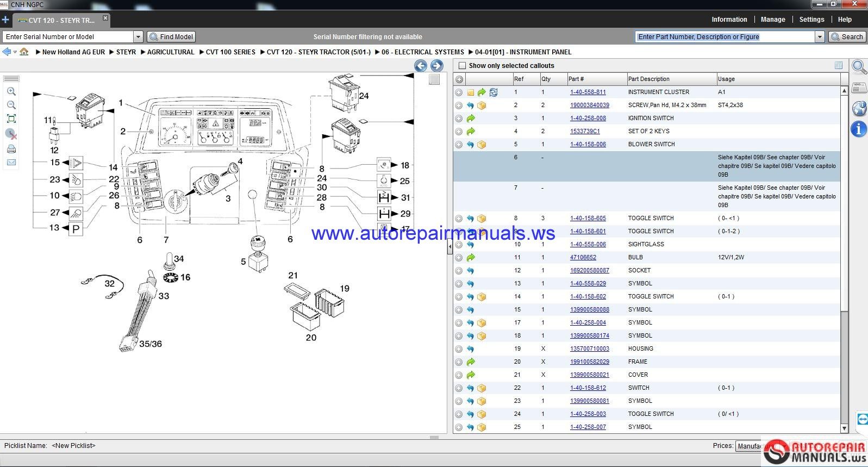Email the diagram via envelope icon

(x=11, y=162)
